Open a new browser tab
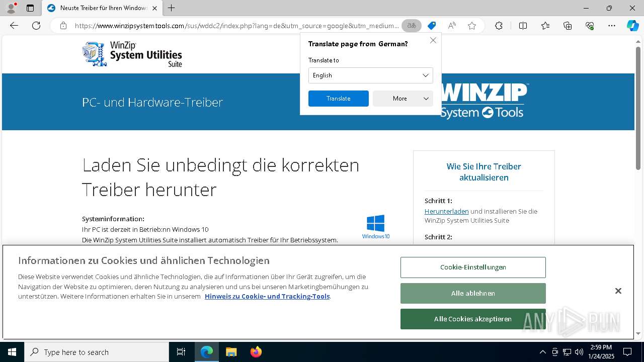 (x=172, y=8)
